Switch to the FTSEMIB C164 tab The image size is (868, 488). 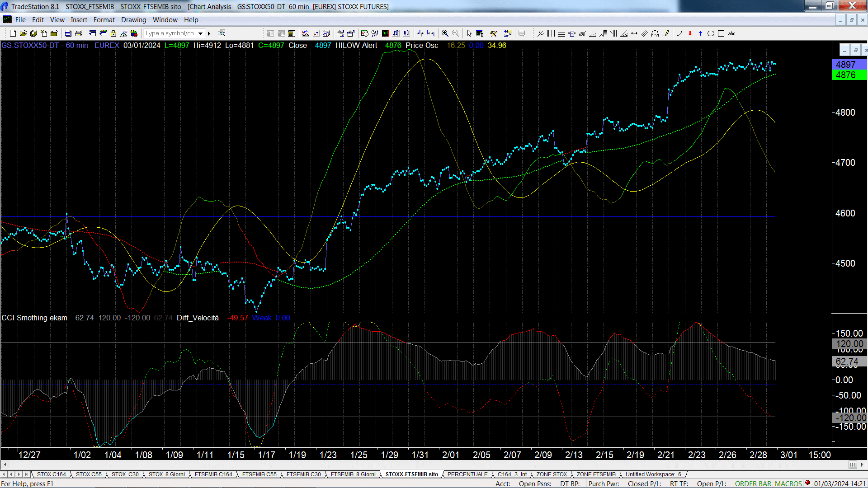pyautogui.click(x=213, y=474)
